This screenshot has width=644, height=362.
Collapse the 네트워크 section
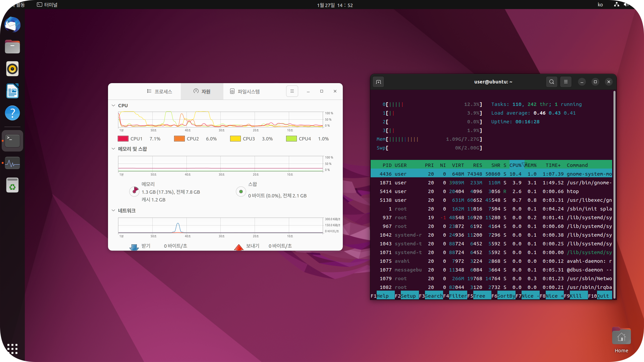pos(113,210)
